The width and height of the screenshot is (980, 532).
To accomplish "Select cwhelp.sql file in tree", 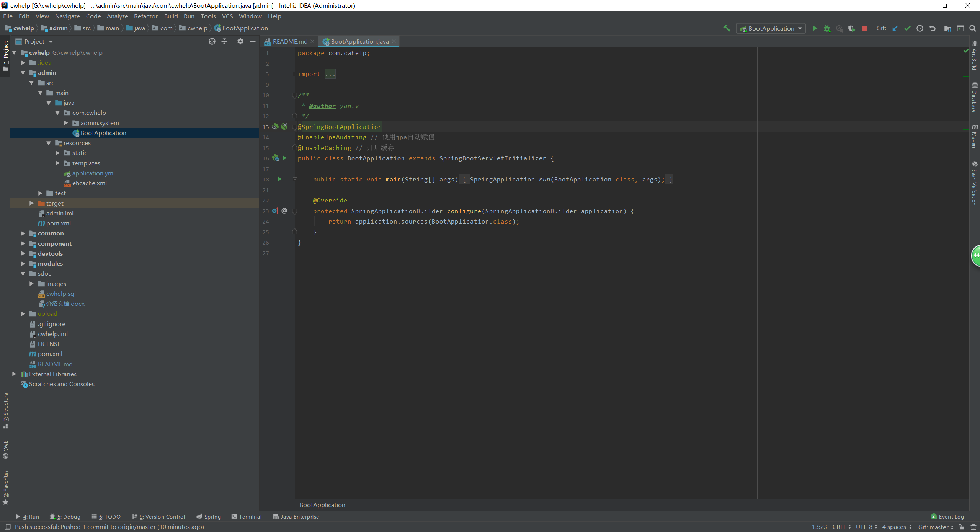I will (61, 294).
